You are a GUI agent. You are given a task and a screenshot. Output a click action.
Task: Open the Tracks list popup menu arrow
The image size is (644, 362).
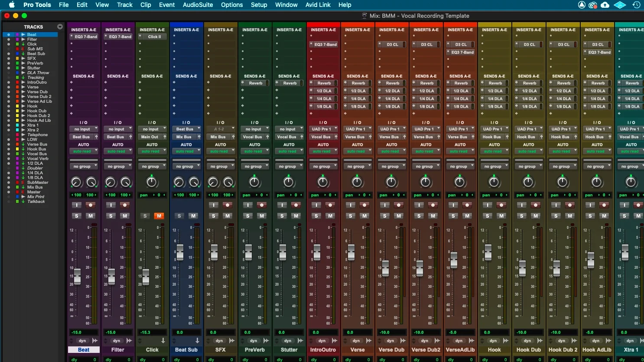[60, 27]
